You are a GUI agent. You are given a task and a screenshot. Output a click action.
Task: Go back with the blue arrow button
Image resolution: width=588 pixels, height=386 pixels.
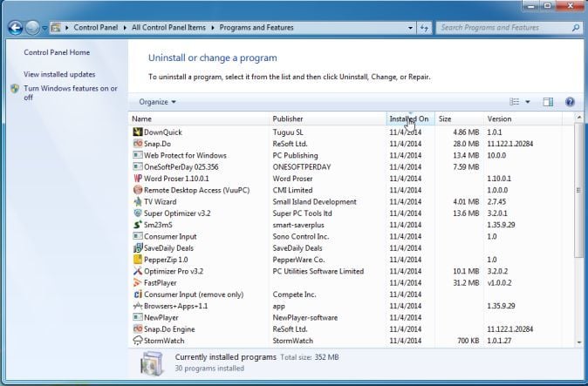[x=16, y=27]
